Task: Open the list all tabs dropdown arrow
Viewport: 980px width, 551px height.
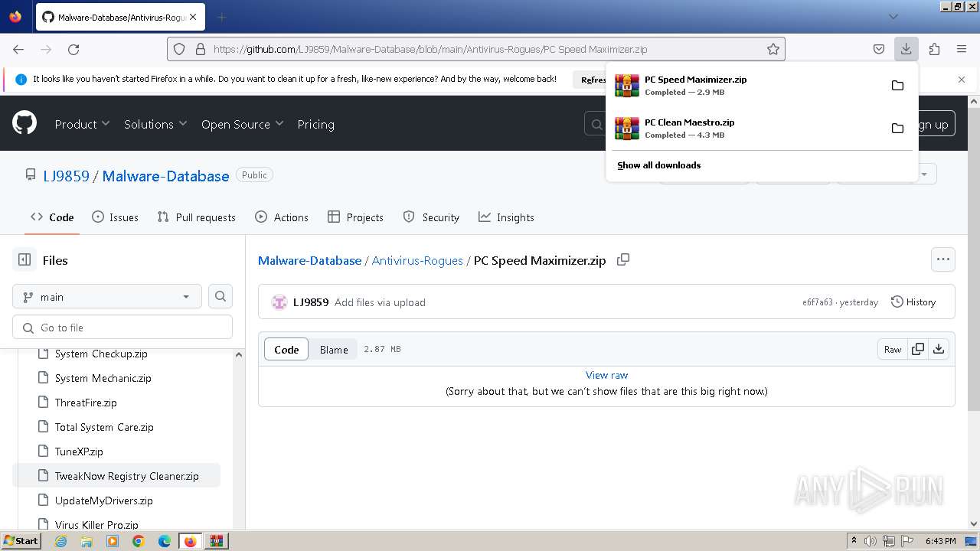Action: [893, 17]
